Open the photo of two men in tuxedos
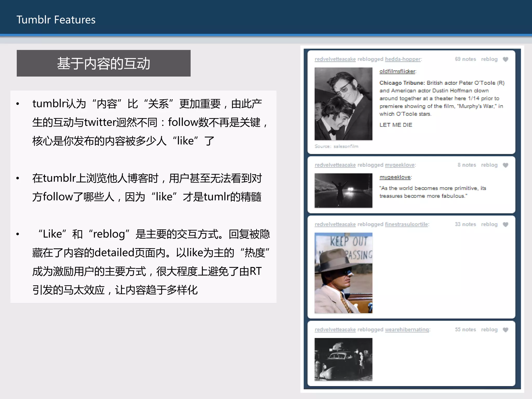 click(343, 104)
